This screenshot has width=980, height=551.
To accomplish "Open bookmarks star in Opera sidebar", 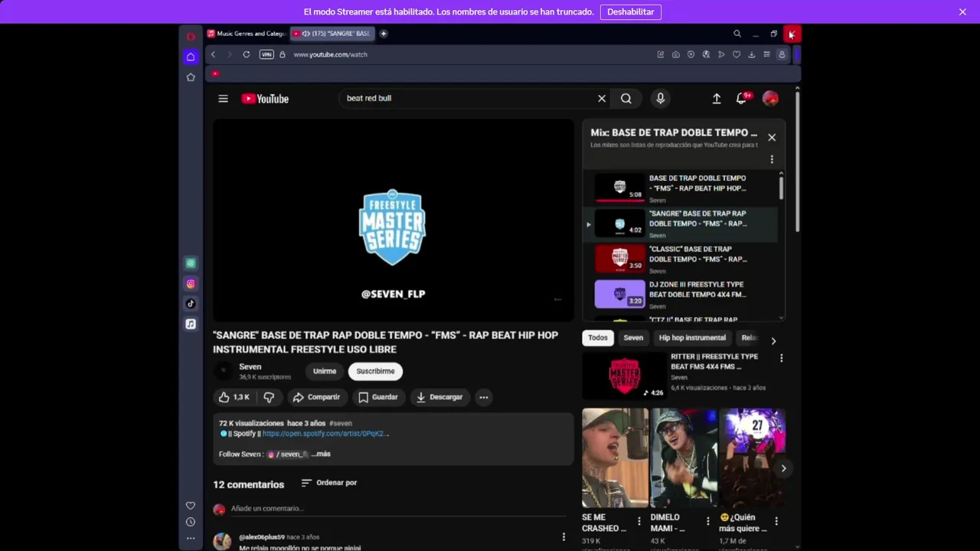I will coord(191,77).
